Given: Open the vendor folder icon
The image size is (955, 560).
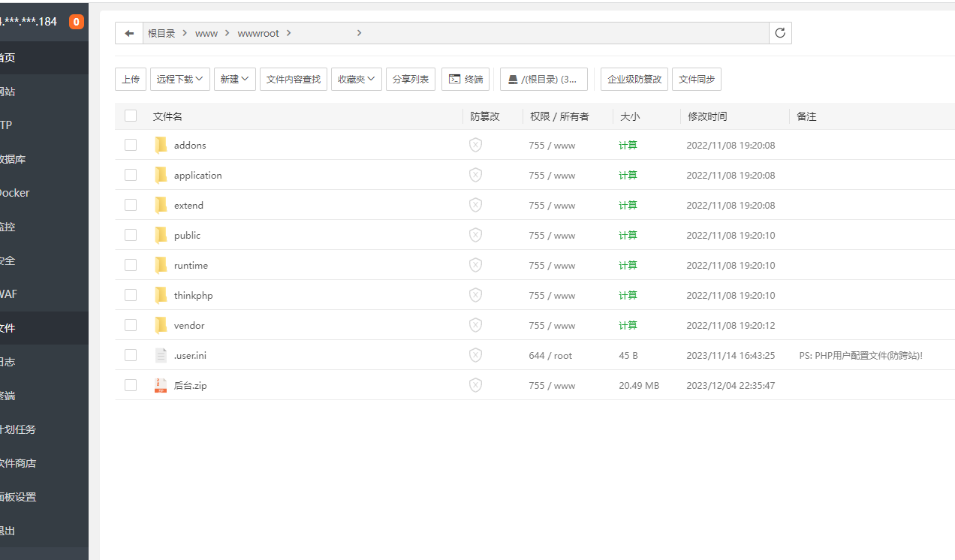Looking at the screenshot, I should [x=161, y=325].
